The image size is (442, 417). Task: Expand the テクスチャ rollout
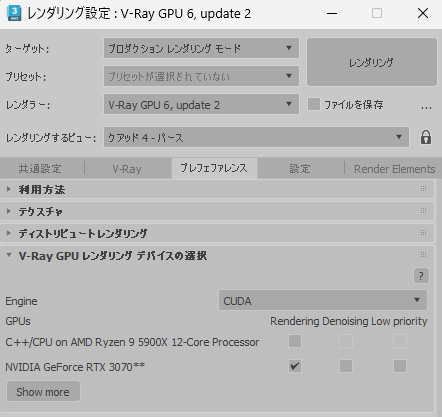click(x=9, y=211)
